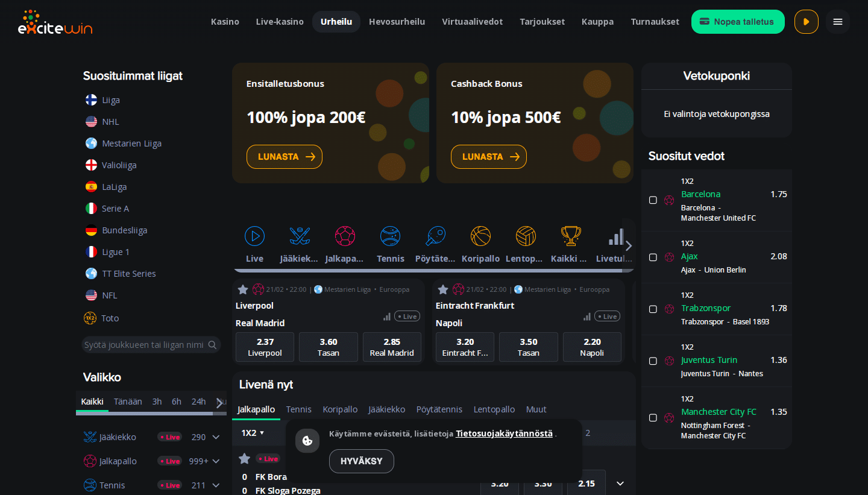This screenshot has width=868, height=495.
Task: Select the Kaikki trophy icon
Action: (571, 236)
